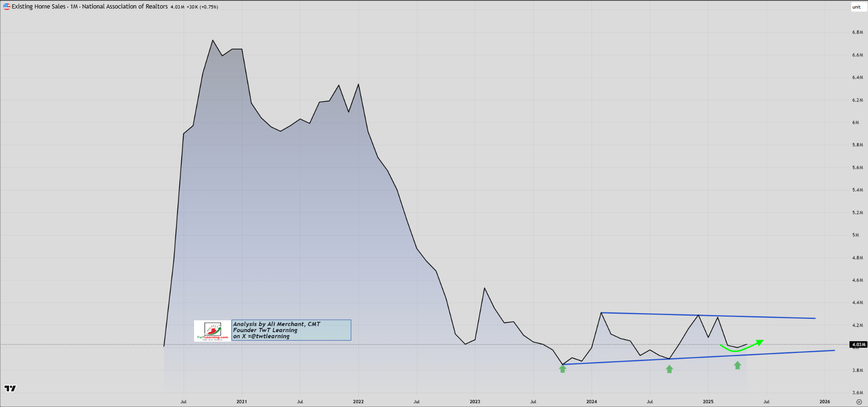Screen dimensions: 868x407
Task: Click the 2026 label on time axis
Action: click(825, 402)
